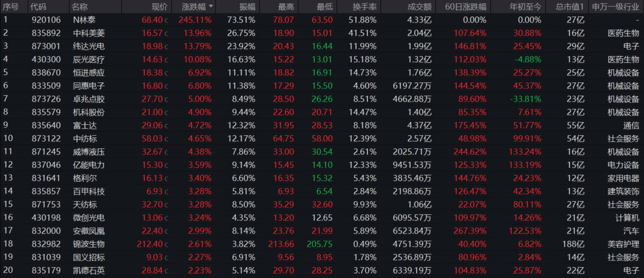
Task: Click stock code 835640
Action: pyautogui.click(x=46, y=125)
